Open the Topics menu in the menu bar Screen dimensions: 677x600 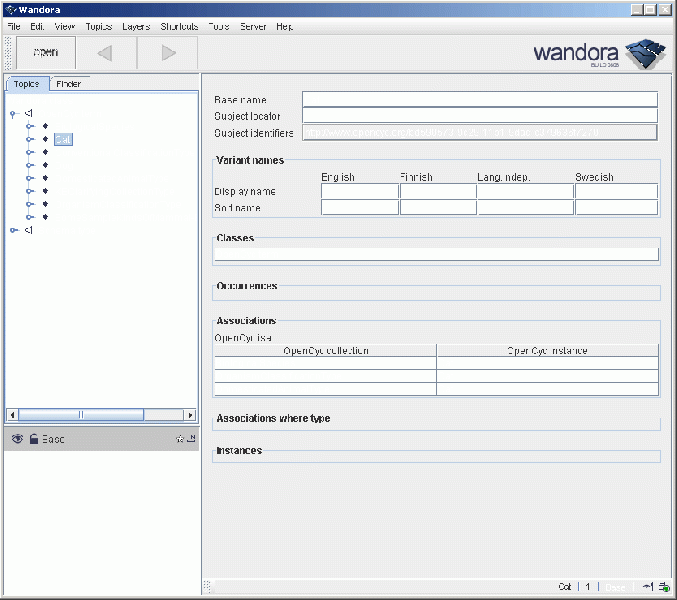pos(98,26)
